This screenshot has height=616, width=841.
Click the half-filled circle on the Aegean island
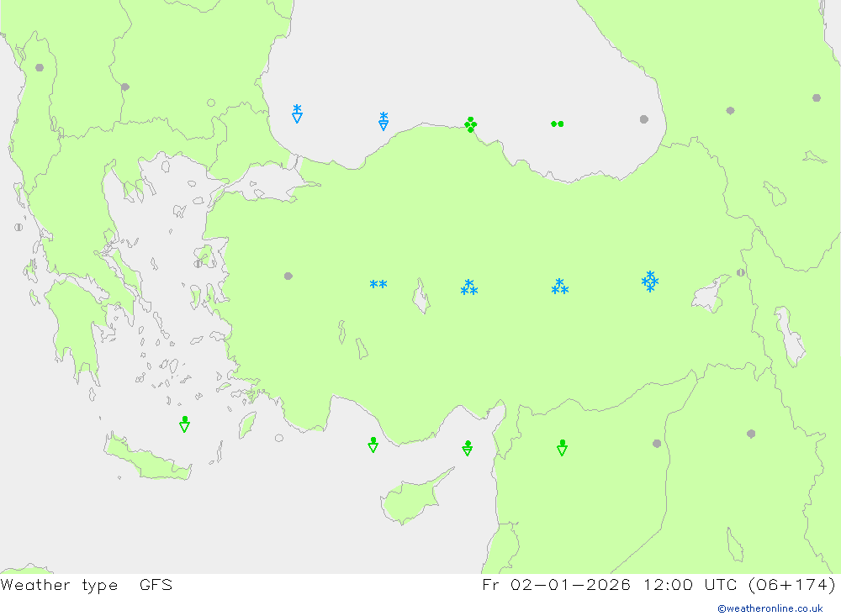(198, 264)
